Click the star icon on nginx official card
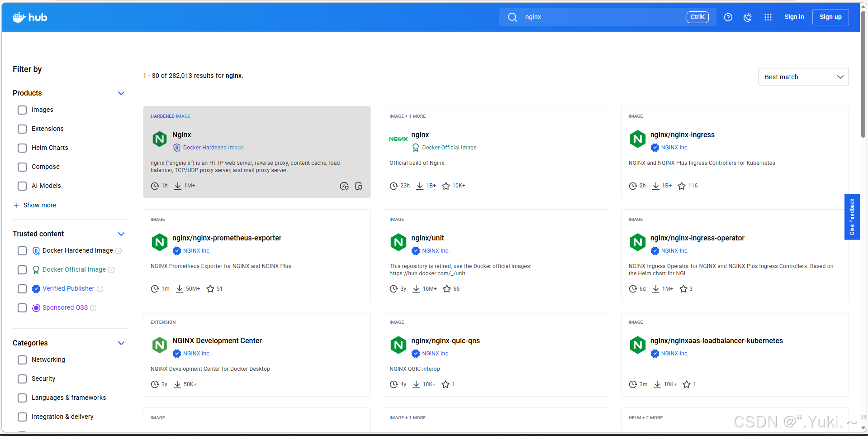The width and height of the screenshot is (868, 436). coord(446,186)
